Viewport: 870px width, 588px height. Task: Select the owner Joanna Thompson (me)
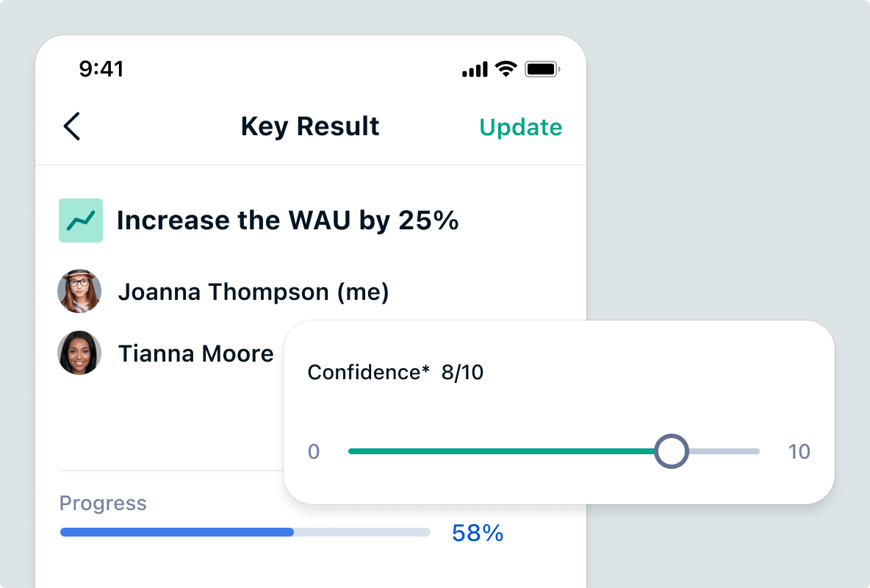pos(254,291)
